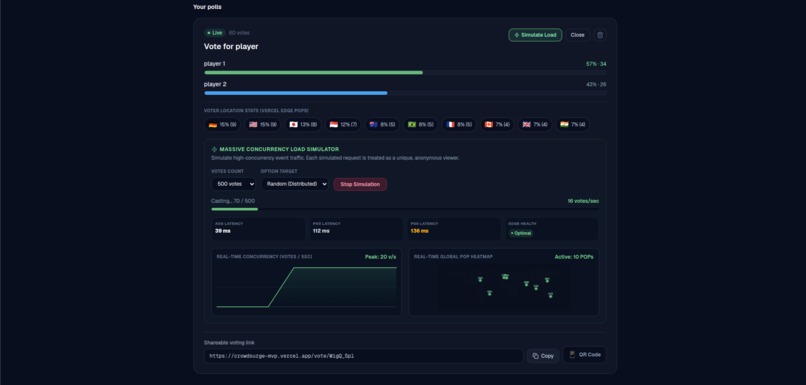This screenshot has width=806, height=385.
Task: Click the "player 1" option label
Action: point(214,64)
